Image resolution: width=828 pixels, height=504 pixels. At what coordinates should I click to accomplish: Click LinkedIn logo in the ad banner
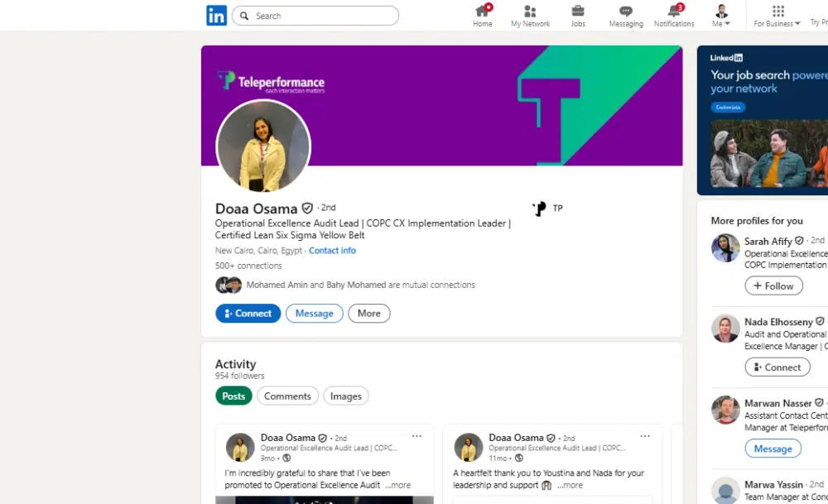(726, 58)
